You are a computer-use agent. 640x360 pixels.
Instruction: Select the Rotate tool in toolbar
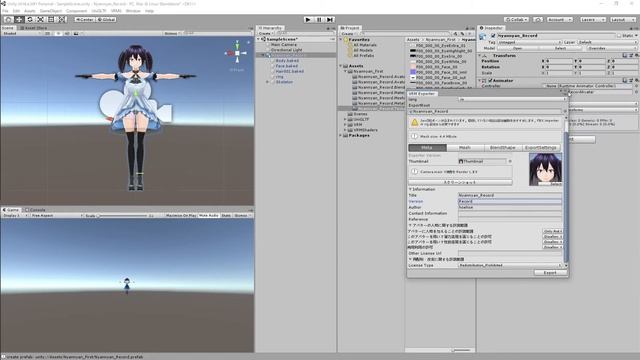pyautogui.click(x=29, y=19)
